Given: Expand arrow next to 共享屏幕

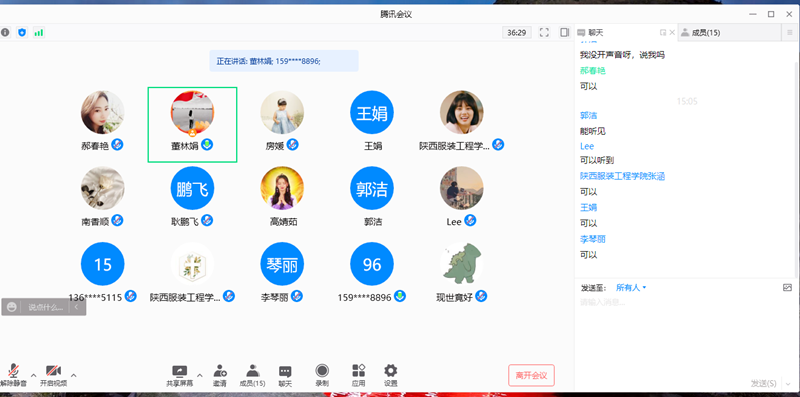Looking at the screenshot, I should tap(200, 376).
